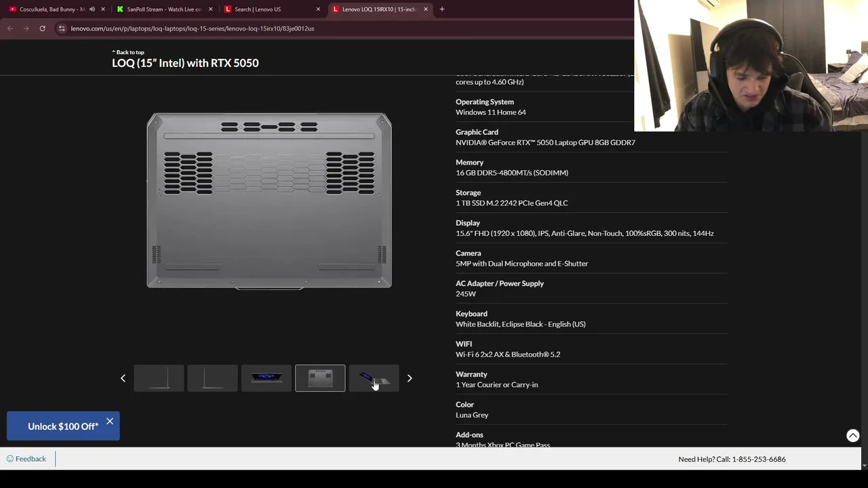
Task: Click the Graphic Card label
Action: click(477, 132)
